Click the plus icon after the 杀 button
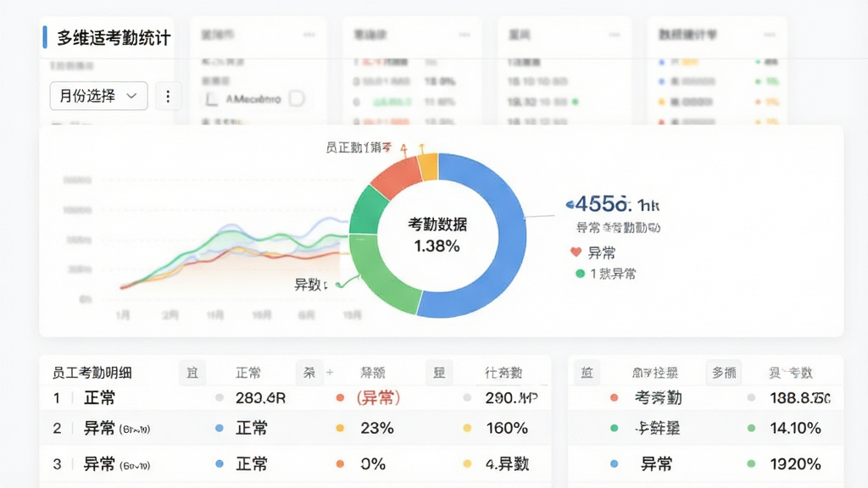Image resolution: width=868 pixels, height=488 pixels. pyautogui.click(x=330, y=373)
